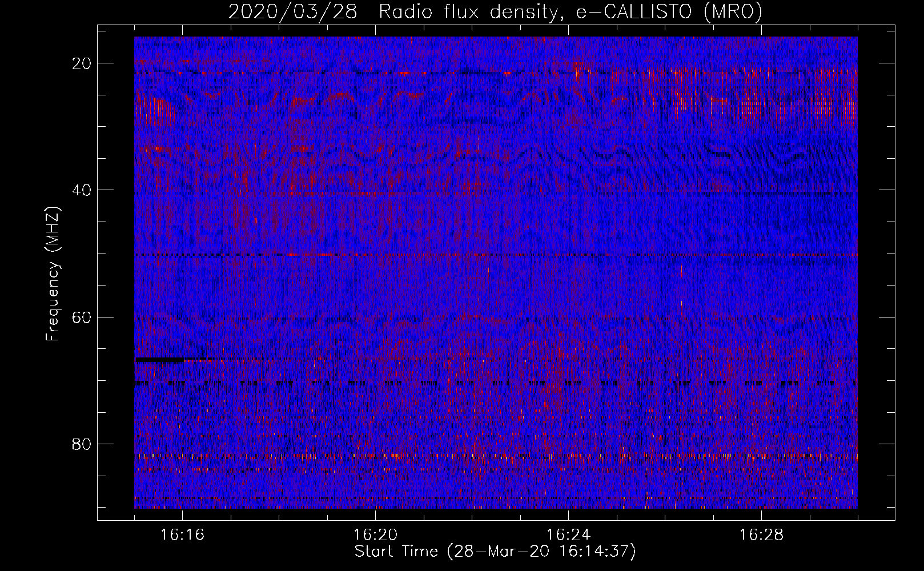Click the plot title "Radio flux density, e-CALLISTO (MRO)"

571,11
